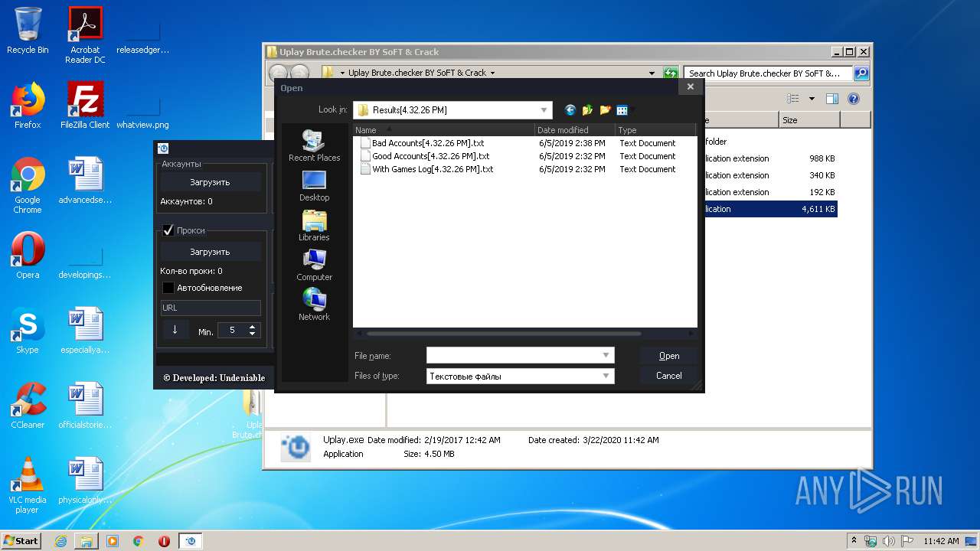Click the Open button in dialog
Image resolution: width=980 pixels, height=551 pixels.
[x=669, y=356]
